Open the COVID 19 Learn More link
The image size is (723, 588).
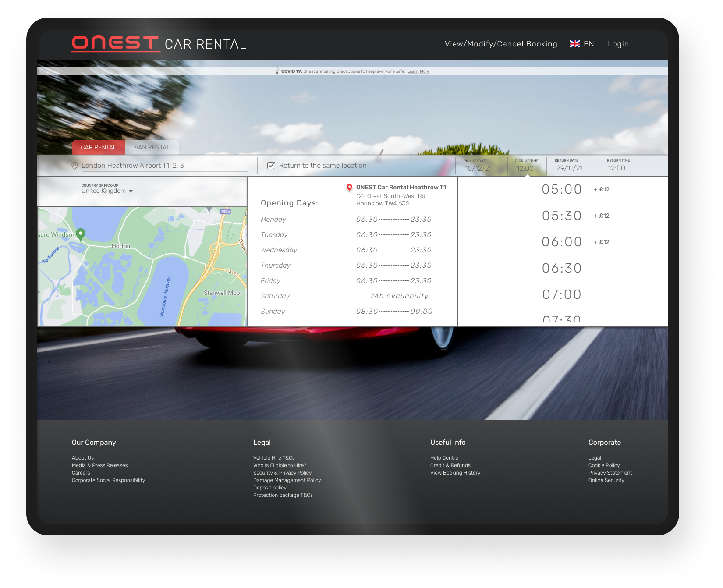coord(418,71)
